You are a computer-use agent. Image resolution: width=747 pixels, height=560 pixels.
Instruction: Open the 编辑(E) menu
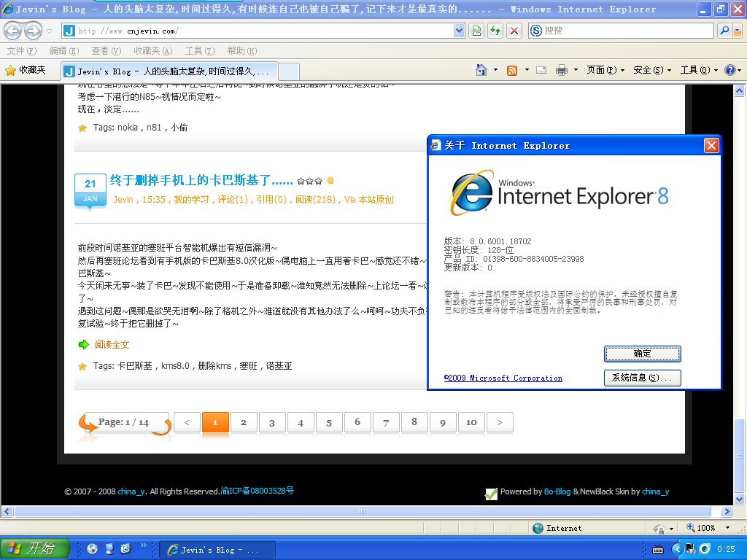(x=64, y=51)
